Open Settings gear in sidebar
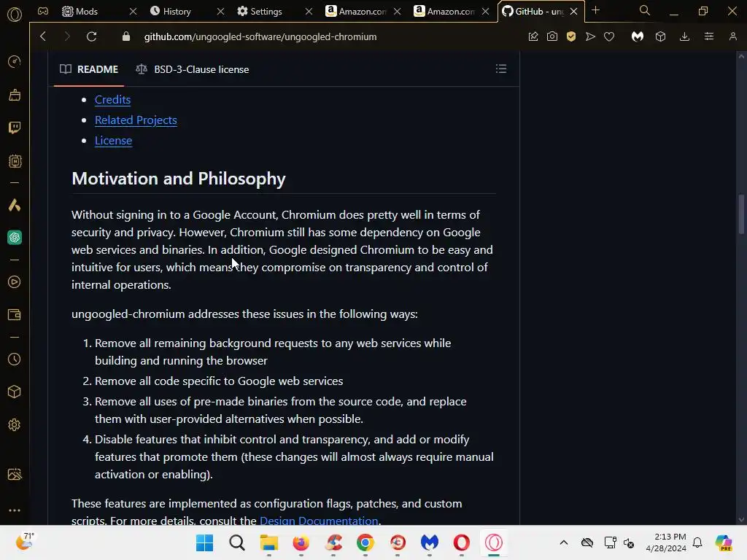Screen dimensions: 747x560 [15, 425]
